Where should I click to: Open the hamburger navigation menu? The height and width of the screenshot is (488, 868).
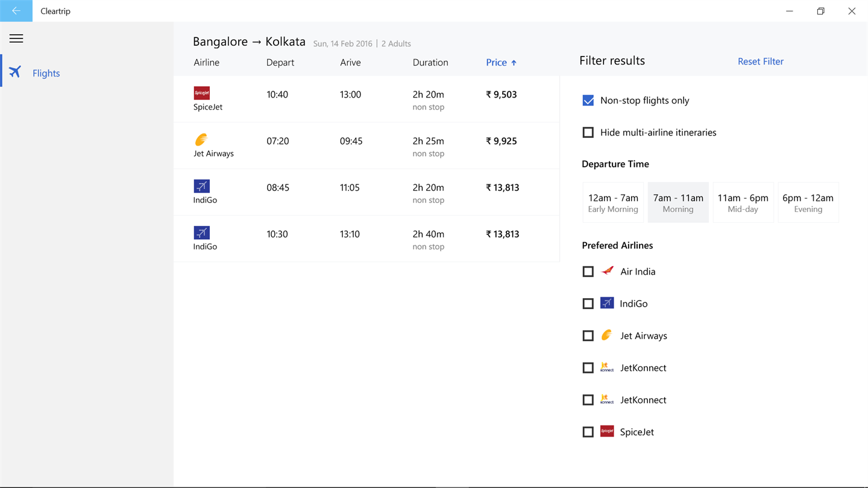click(x=16, y=39)
